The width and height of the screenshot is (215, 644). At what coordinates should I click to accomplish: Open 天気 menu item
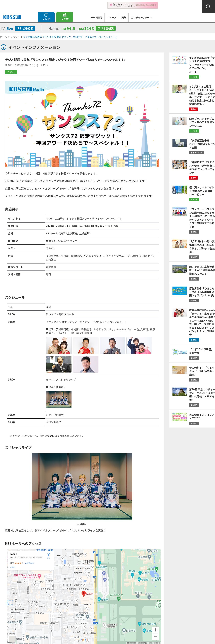pyautogui.click(x=124, y=18)
